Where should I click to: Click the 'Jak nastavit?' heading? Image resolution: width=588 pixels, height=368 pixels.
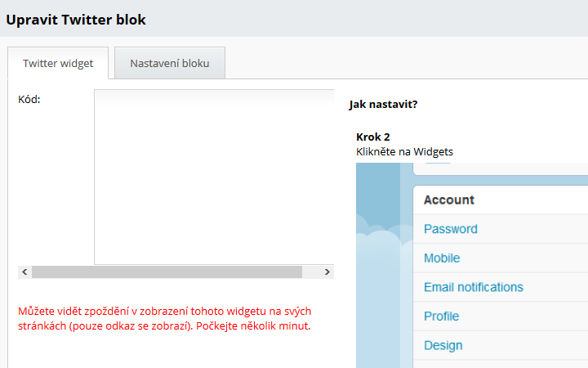point(383,105)
